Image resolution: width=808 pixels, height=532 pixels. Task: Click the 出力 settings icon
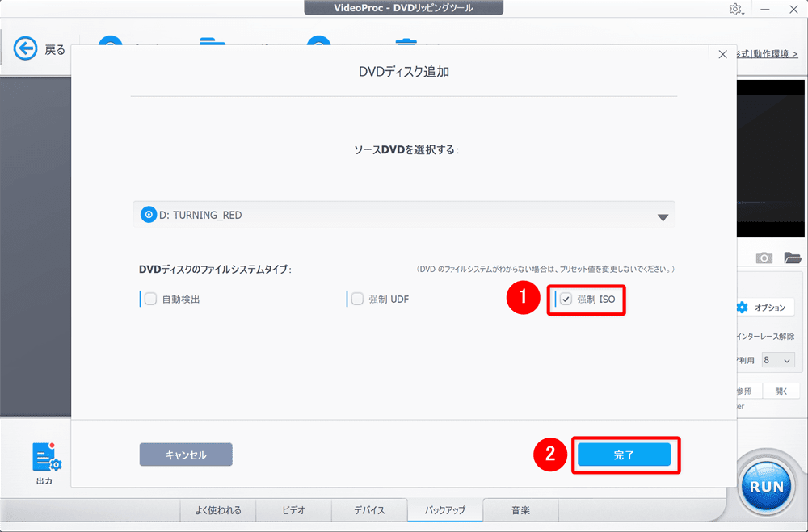(x=47, y=459)
